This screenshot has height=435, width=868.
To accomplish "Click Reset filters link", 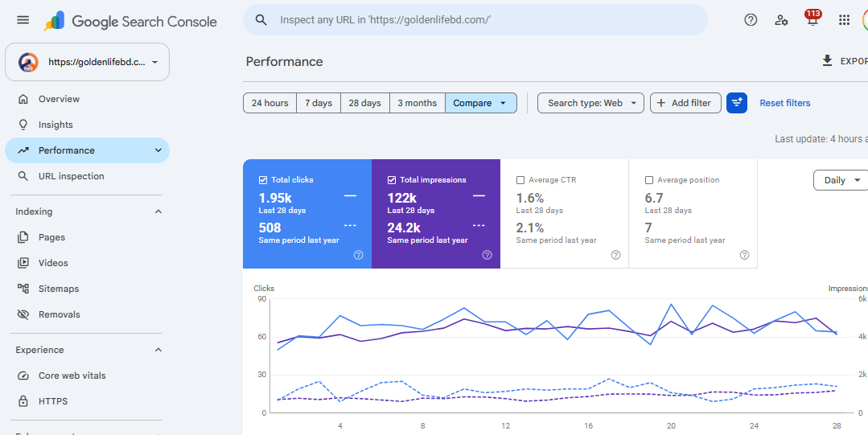I will tap(784, 103).
